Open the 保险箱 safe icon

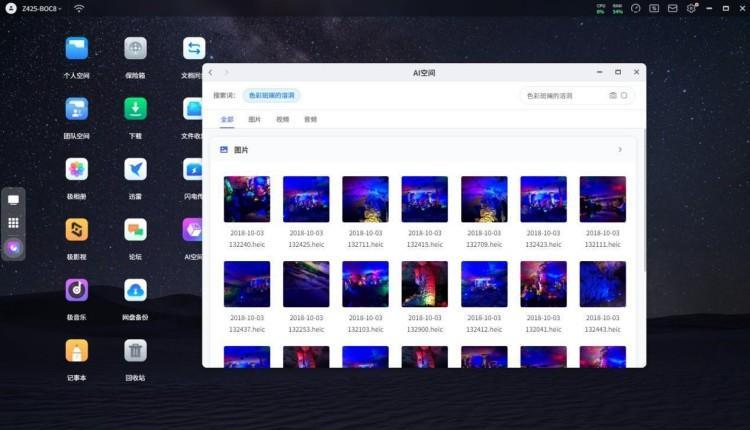pos(135,49)
